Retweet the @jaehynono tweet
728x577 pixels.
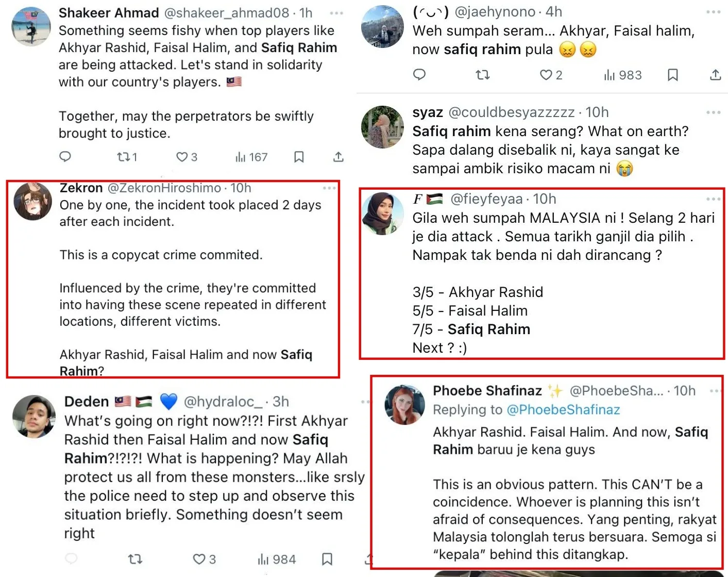coord(482,75)
